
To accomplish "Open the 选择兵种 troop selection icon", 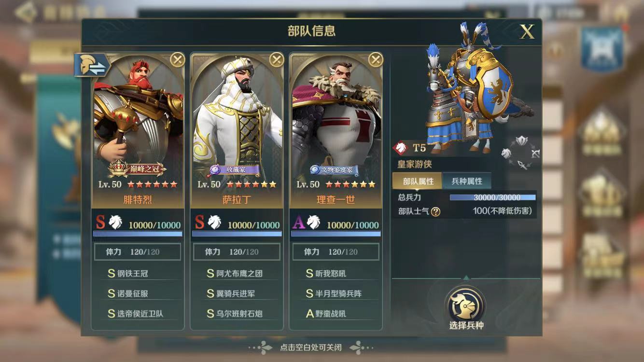I will click(466, 304).
